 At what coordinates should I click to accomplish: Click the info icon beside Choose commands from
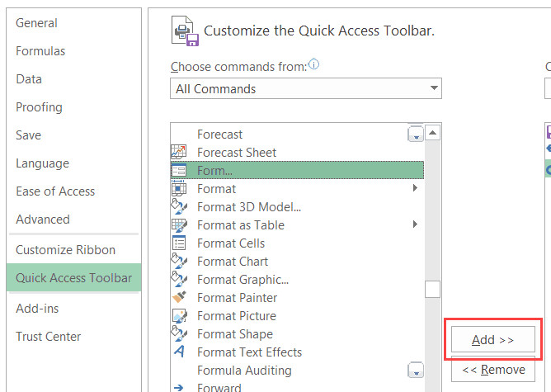coord(313,65)
